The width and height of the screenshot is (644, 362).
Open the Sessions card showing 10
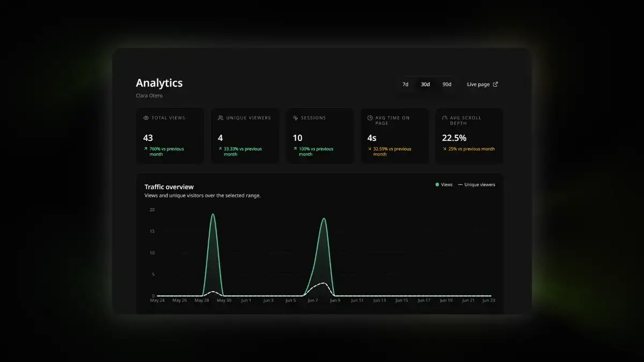tap(320, 136)
